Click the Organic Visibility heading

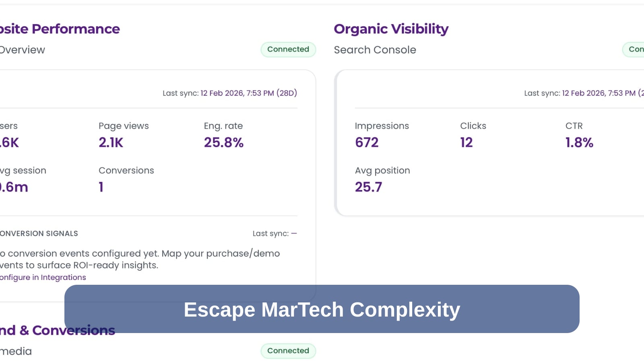(x=391, y=29)
